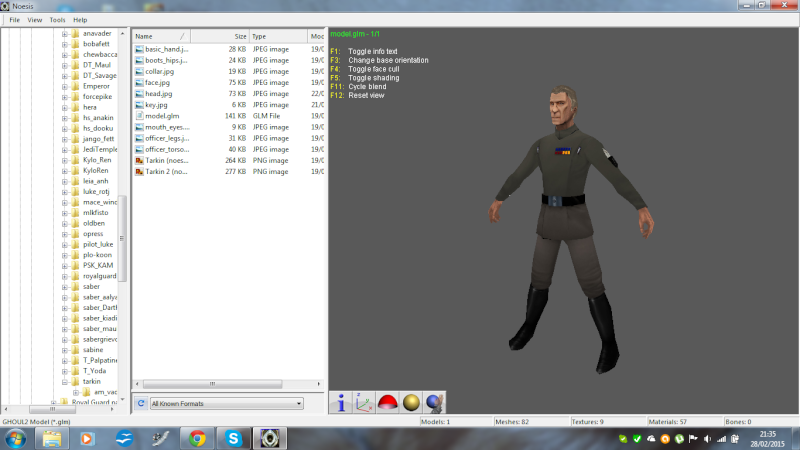Open the All Known Formats dropdown
Image resolution: width=800 pixels, height=450 pixels.
point(227,404)
